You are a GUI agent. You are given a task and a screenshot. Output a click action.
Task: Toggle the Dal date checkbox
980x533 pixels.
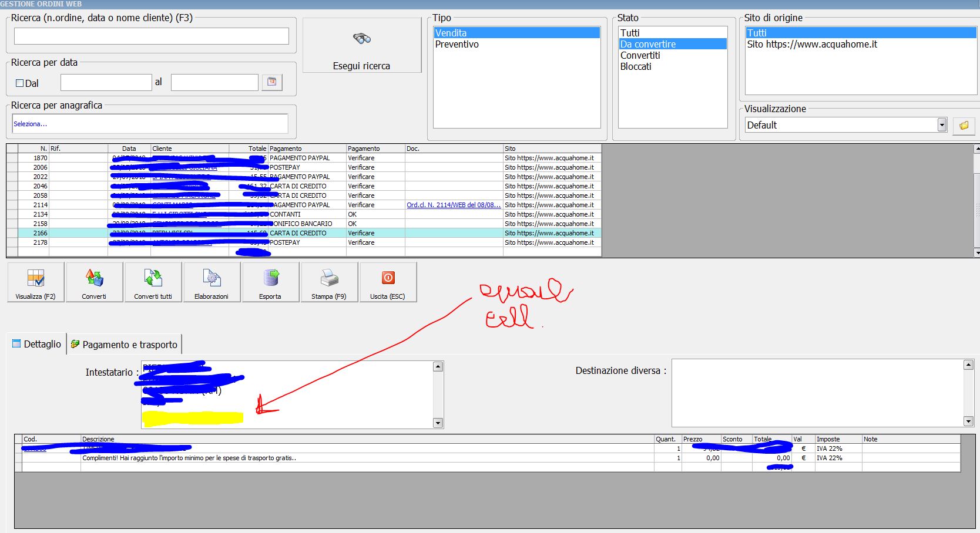tap(19, 83)
